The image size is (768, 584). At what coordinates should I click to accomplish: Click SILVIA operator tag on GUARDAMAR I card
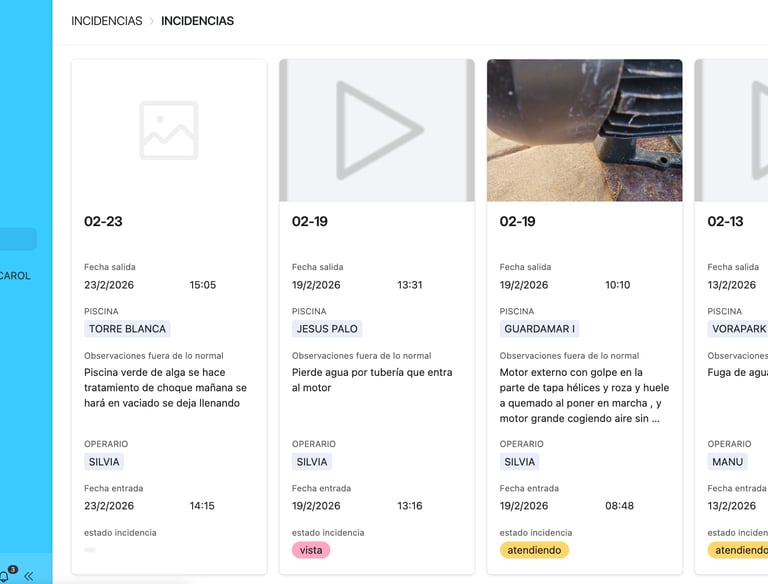520,462
